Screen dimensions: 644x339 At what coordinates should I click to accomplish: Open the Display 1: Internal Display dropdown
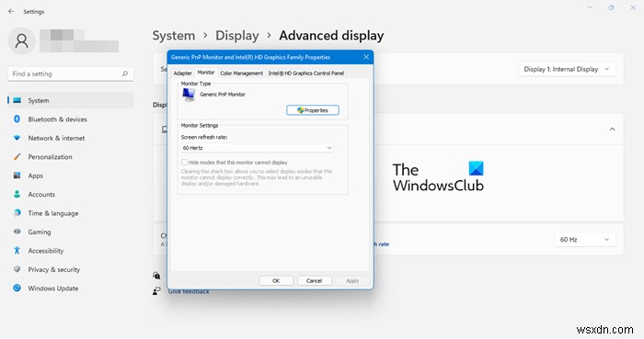567,69
